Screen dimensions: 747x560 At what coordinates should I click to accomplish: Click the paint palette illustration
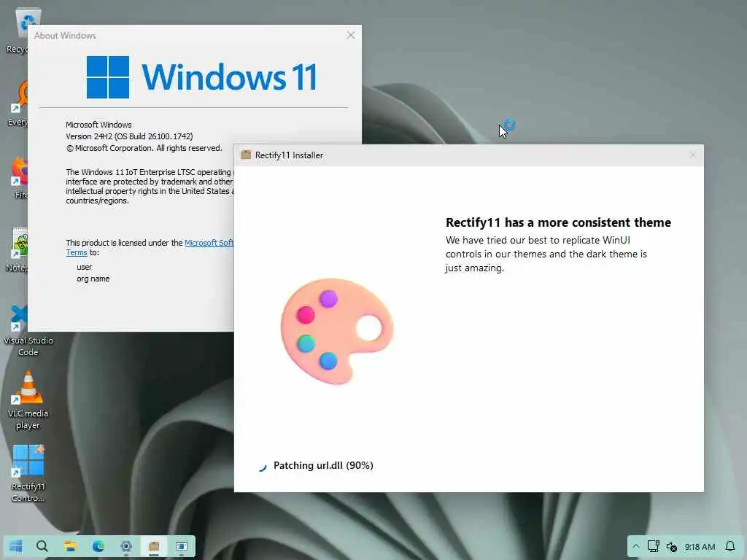pos(337,332)
